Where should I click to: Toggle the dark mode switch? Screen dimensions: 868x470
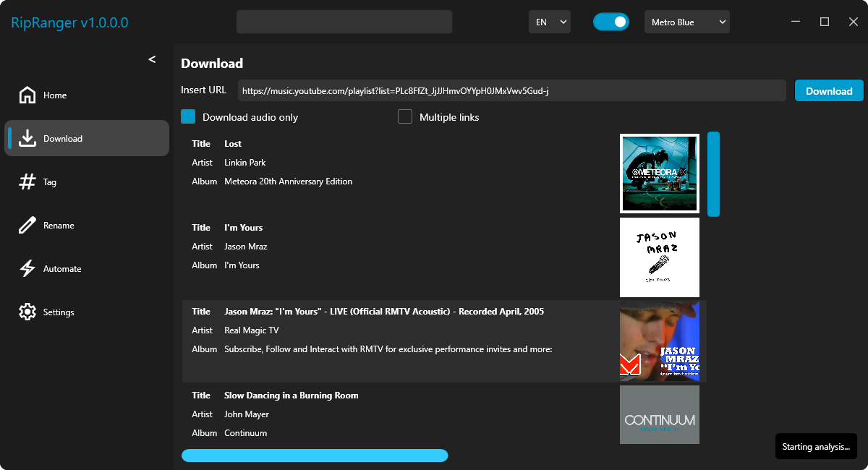[611, 22]
